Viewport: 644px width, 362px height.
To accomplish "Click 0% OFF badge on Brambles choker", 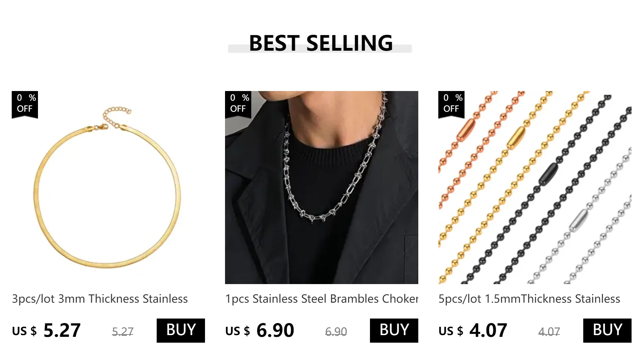I will point(238,104).
